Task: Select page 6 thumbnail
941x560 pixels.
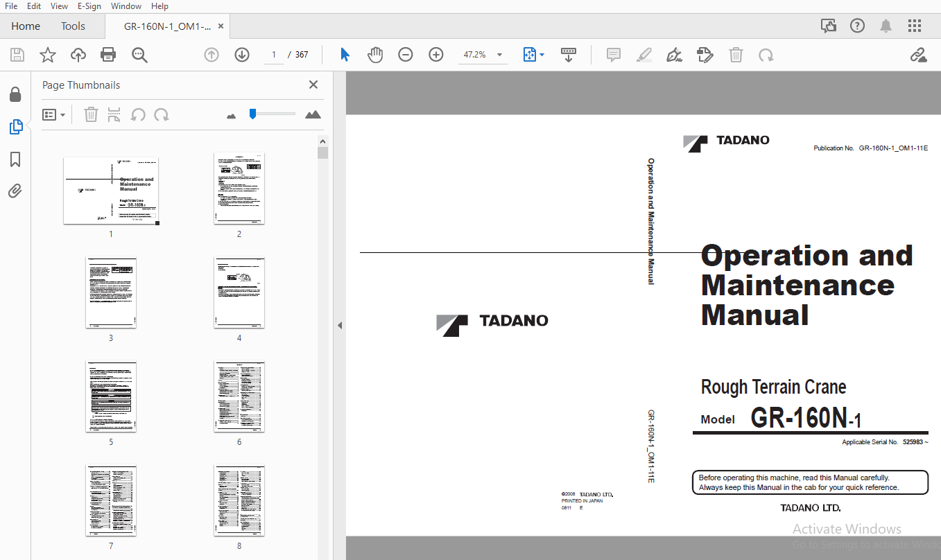Action: click(239, 396)
